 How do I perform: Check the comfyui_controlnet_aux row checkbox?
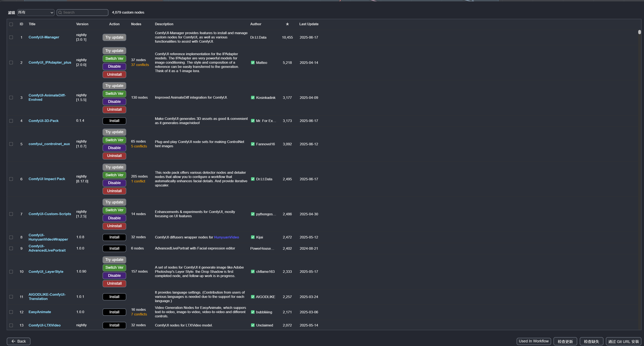(11, 144)
